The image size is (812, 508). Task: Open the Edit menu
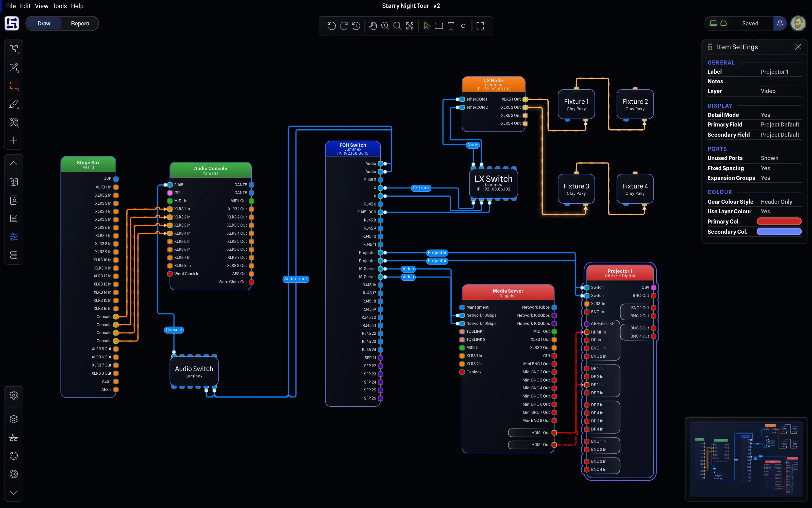point(25,6)
